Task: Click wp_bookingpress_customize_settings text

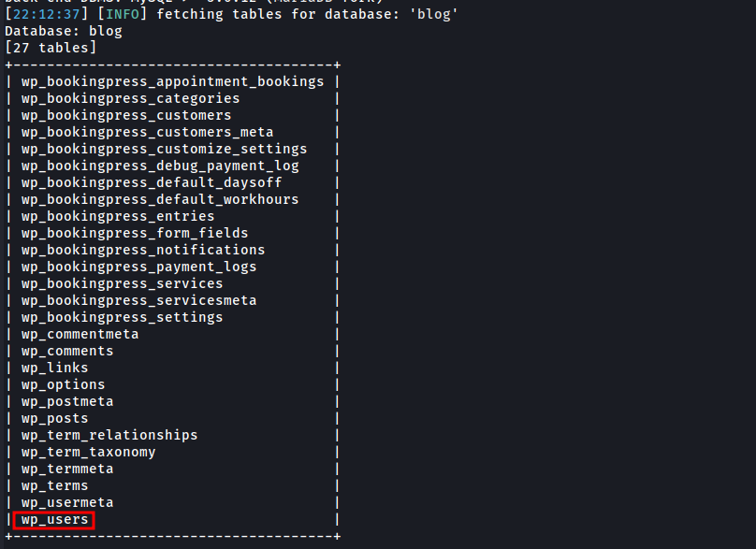Action: point(164,149)
